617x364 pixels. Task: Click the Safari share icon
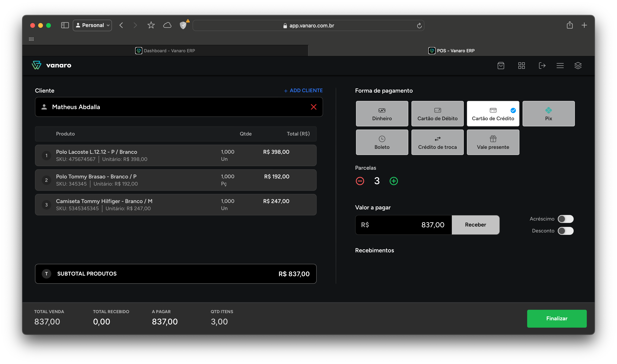tap(569, 25)
